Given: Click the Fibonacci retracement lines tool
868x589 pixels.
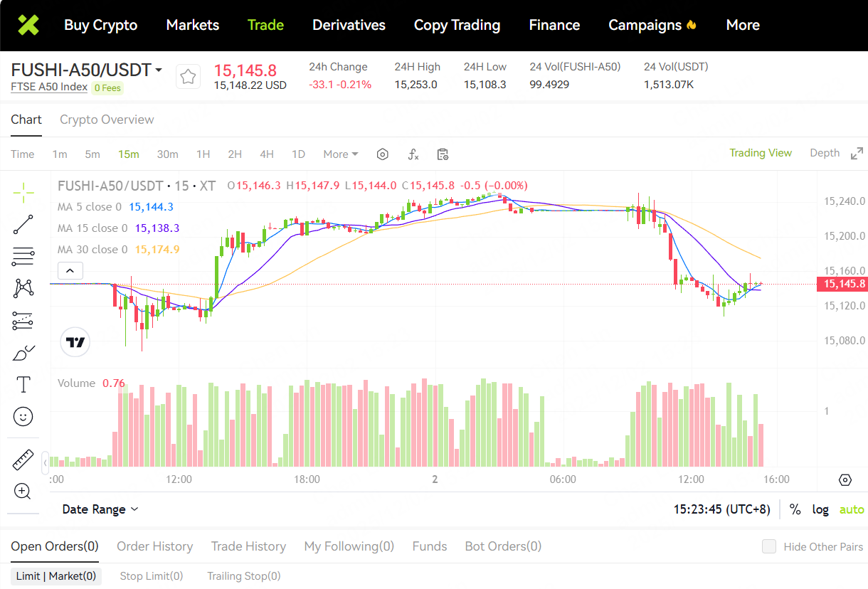Looking at the screenshot, I should pyautogui.click(x=23, y=256).
